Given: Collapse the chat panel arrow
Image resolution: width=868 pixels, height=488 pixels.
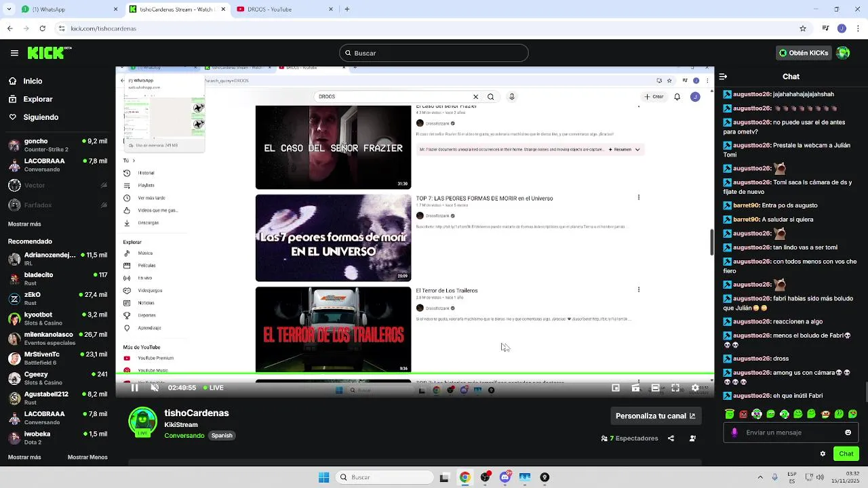Looking at the screenshot, I should (x=723, y=77).
